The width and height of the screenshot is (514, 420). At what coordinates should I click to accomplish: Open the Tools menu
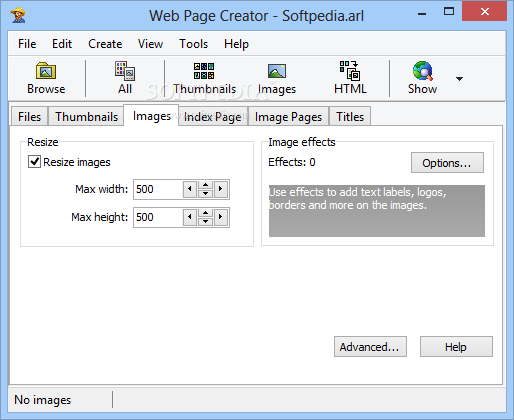click(x=193, y=44)
